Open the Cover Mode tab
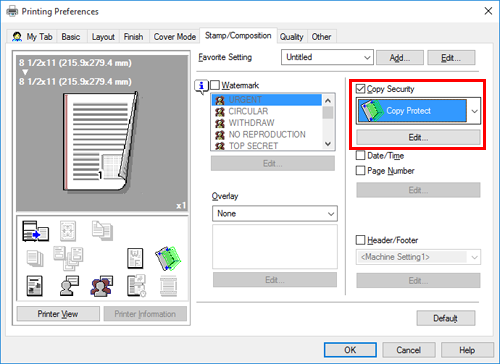 click(174, 37)
